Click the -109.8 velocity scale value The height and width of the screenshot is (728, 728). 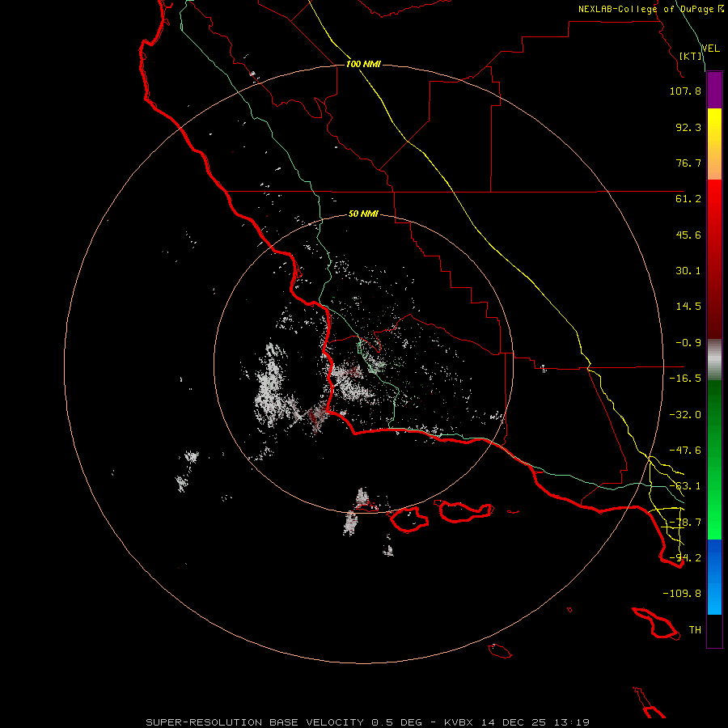pos(682,594)
